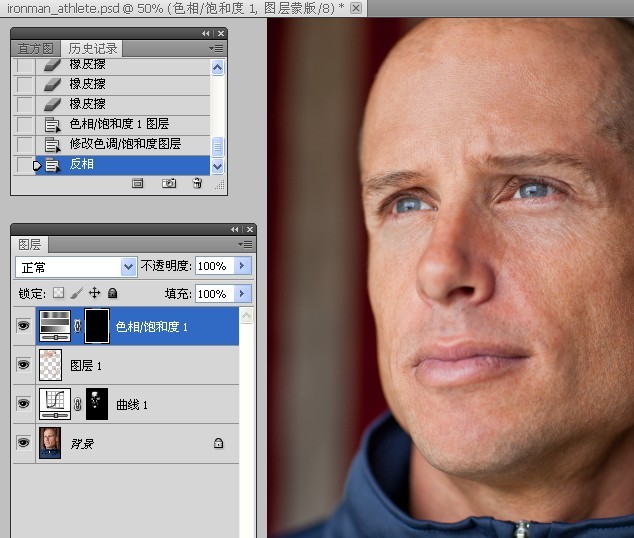Select the black layer mask of 色相/饱和度 1

(97, 326)
